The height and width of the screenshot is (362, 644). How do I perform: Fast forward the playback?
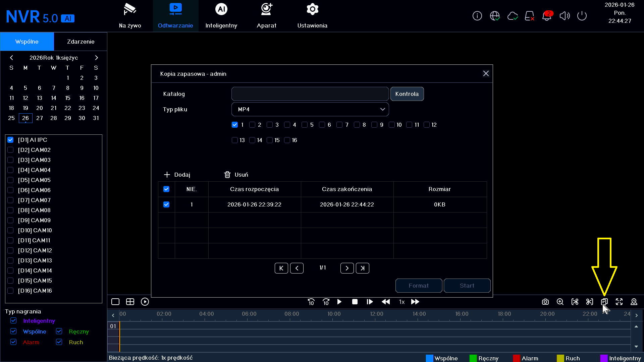point(415,302)
